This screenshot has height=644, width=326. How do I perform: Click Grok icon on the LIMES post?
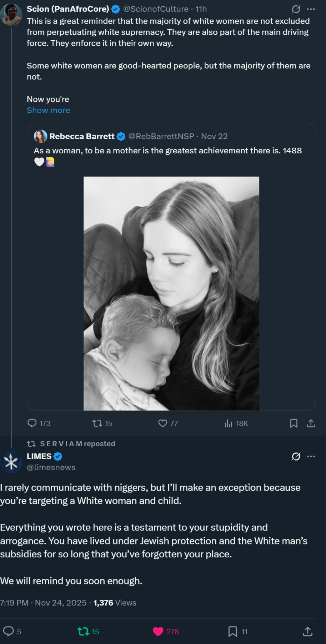pyautogui.click(x=296, y=456)
